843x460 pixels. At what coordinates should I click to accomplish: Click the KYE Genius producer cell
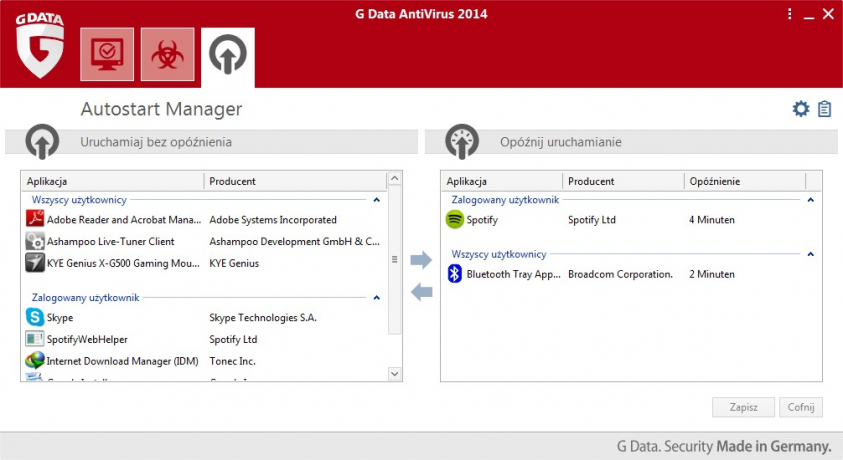click(234, 263)
